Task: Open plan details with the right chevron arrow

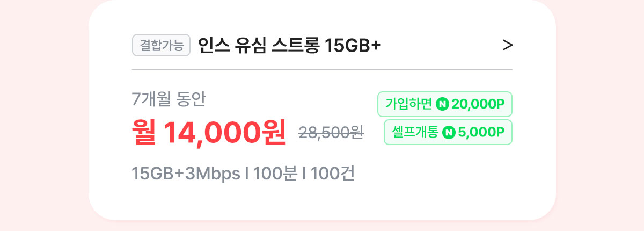Action: (507, 46)
